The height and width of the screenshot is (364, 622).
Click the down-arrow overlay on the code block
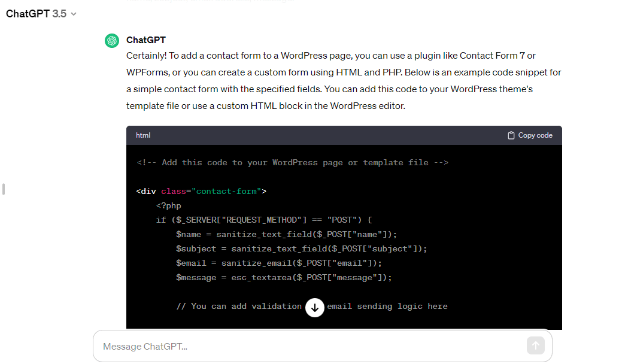(314, 308)
